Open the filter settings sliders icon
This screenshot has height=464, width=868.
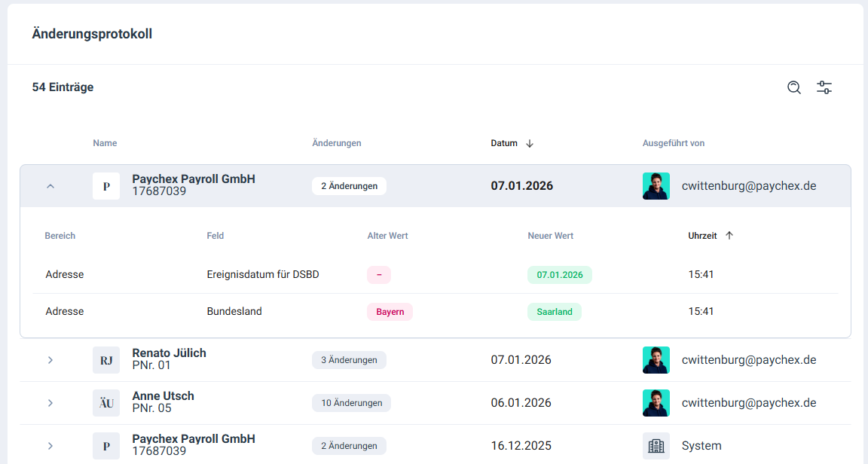[x=824, y=87]
